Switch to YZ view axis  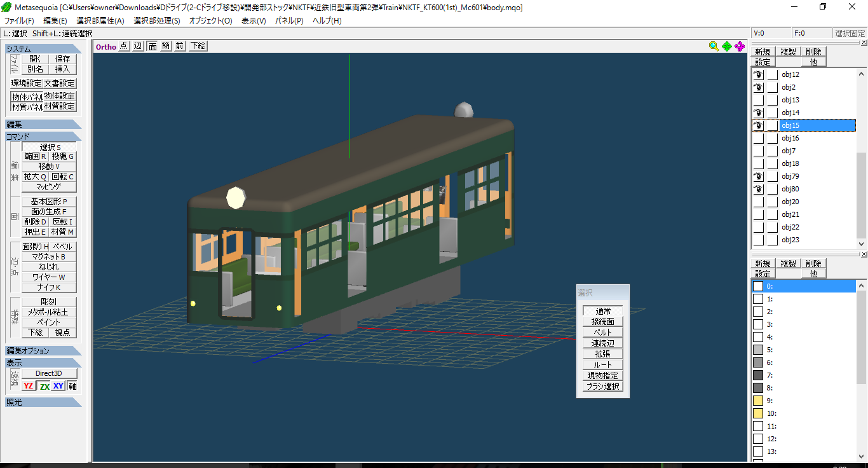tap(29, 386)
